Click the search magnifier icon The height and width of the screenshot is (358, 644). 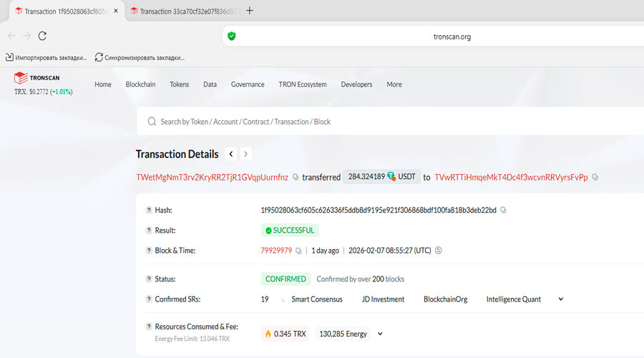152,122
